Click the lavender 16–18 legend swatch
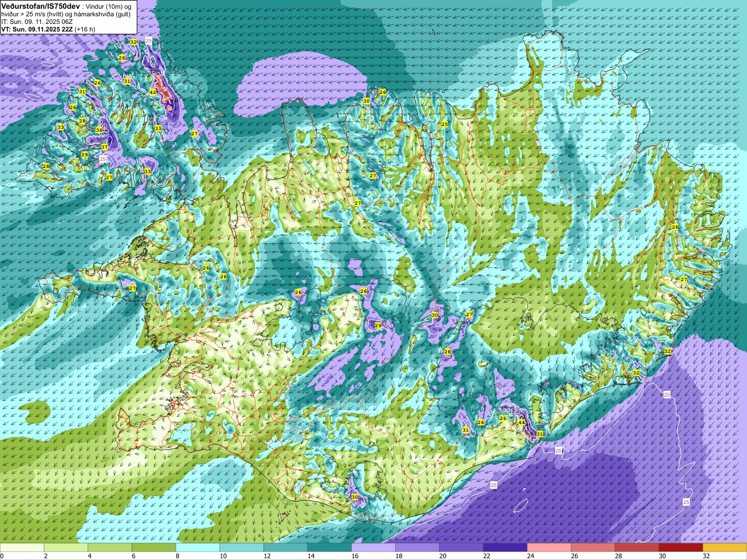The image size is (747, 560). [x=373, y=548]
